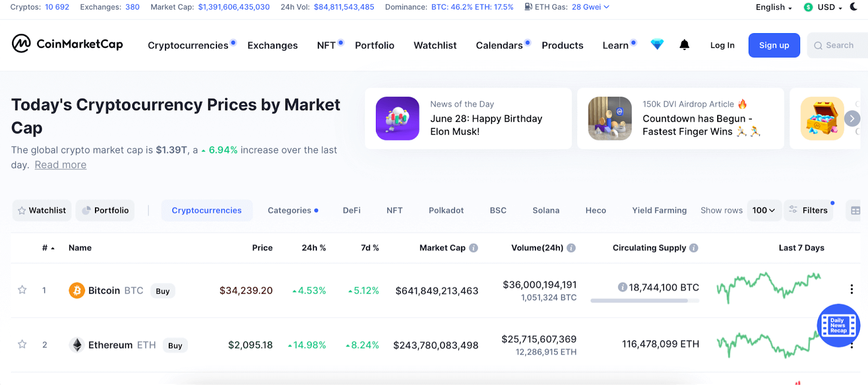Open Market Cap info tooltip icon
Screen dimensions: 868x385
click(474, 248)
